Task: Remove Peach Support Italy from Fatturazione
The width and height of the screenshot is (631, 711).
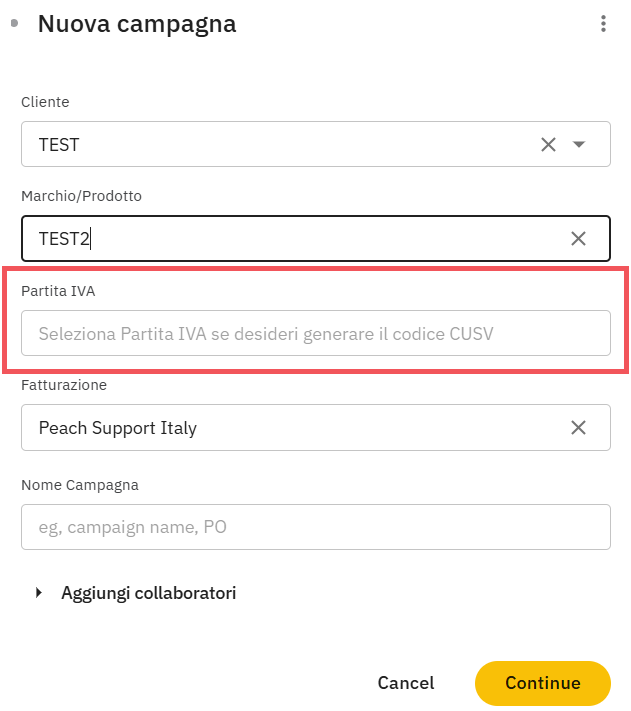Action: 578,428
